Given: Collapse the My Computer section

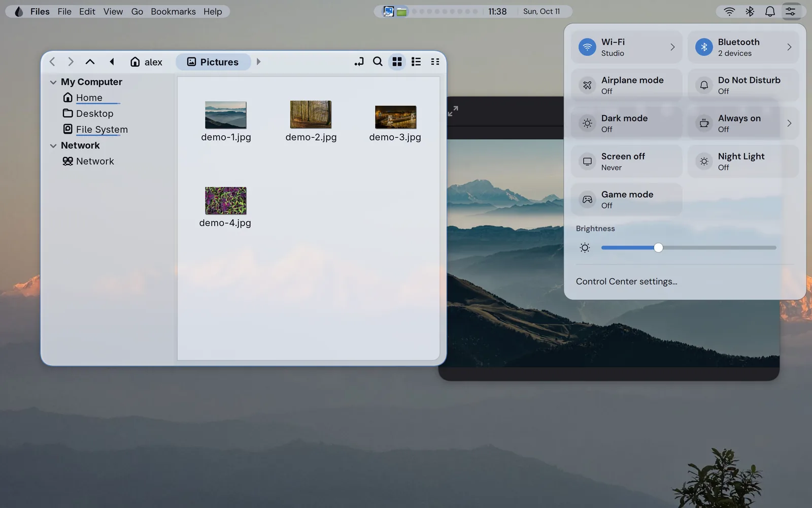Looking at the screenshot, I should click(x=53, y=82).
